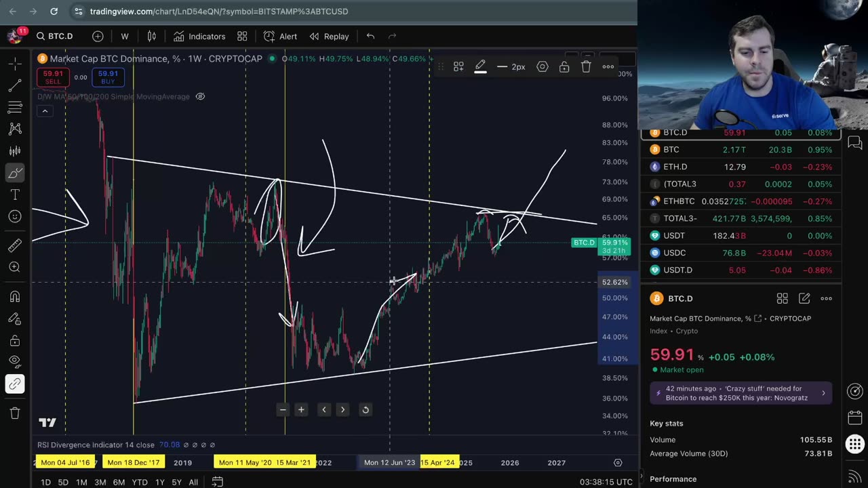Select the 6M time range
The image size is (868, 488).
tap(119, 482)
